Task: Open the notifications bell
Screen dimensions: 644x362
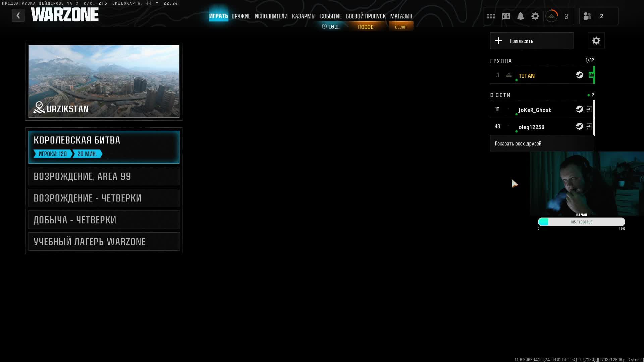Action: coord(521,16)
